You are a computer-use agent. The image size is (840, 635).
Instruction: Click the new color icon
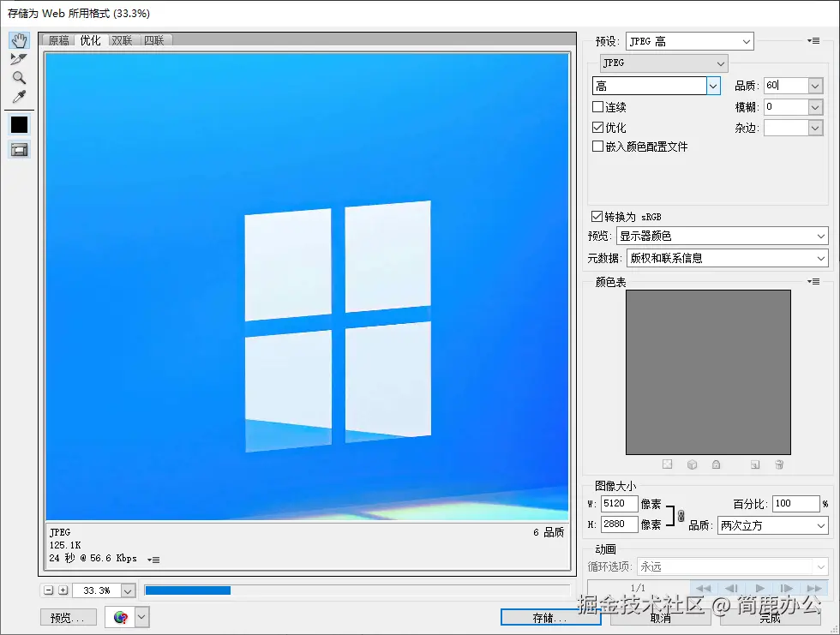[755, 464]
